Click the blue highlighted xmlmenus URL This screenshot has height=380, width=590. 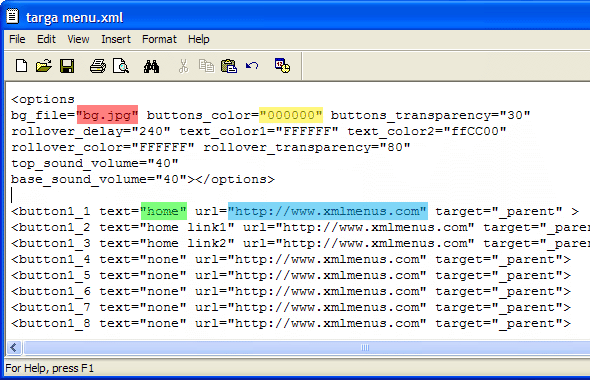coord(327,211)
